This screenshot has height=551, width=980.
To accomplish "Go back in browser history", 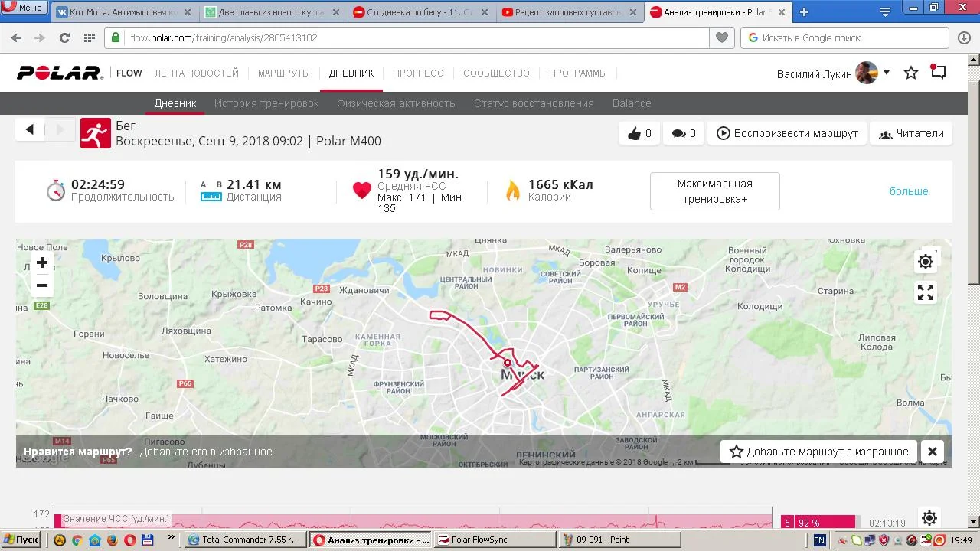I will click(x=16, y=37).
